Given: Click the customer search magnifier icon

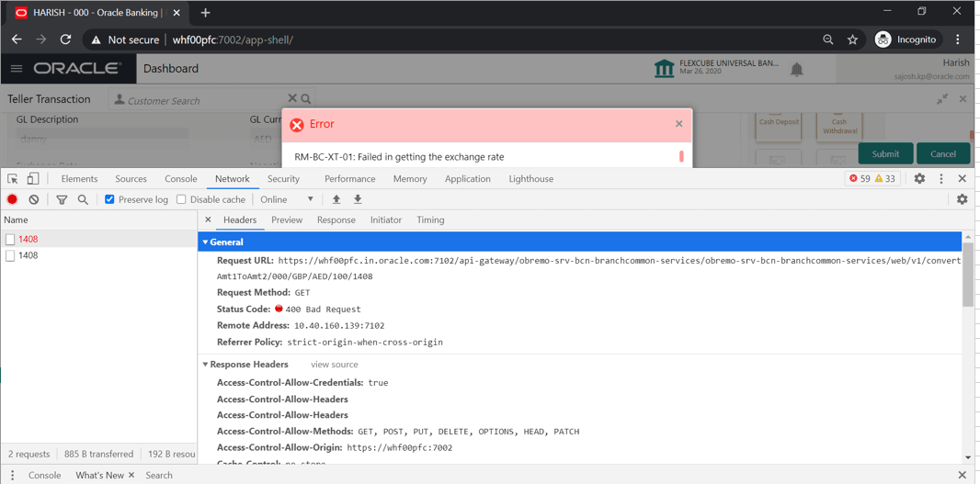Looking at the screenshot, I should point(305,98).
